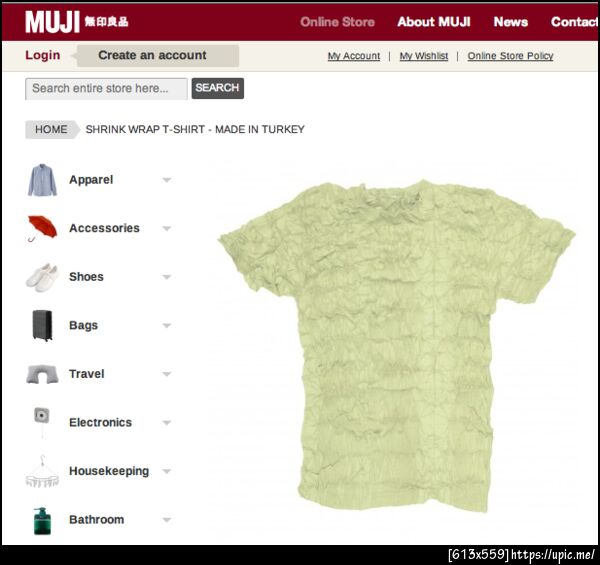Viewport: 600px width, 565px height.
Task: Select the laundry hanger Housekeeping icon
Action: pyautogui.click(x=42, y=471)
